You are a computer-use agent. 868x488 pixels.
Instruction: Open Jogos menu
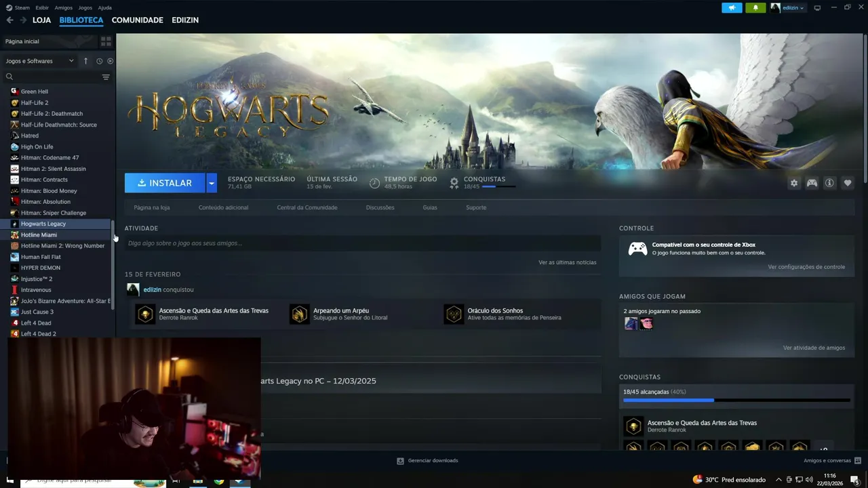85,7
